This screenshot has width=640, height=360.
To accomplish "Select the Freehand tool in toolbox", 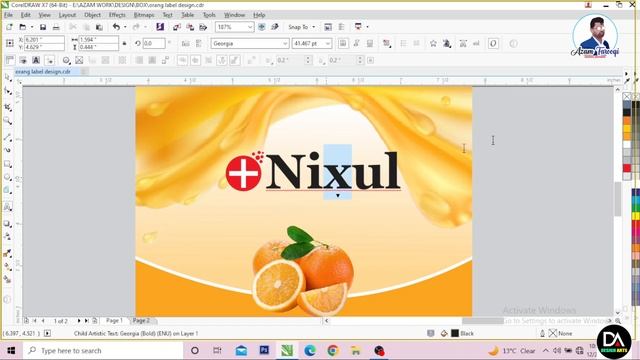I will tap(7, 137).
